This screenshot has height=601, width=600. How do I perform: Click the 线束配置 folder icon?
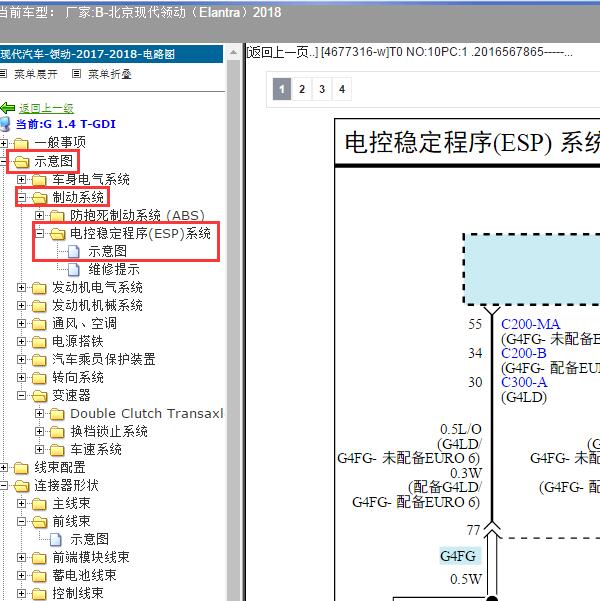point(21,468)
